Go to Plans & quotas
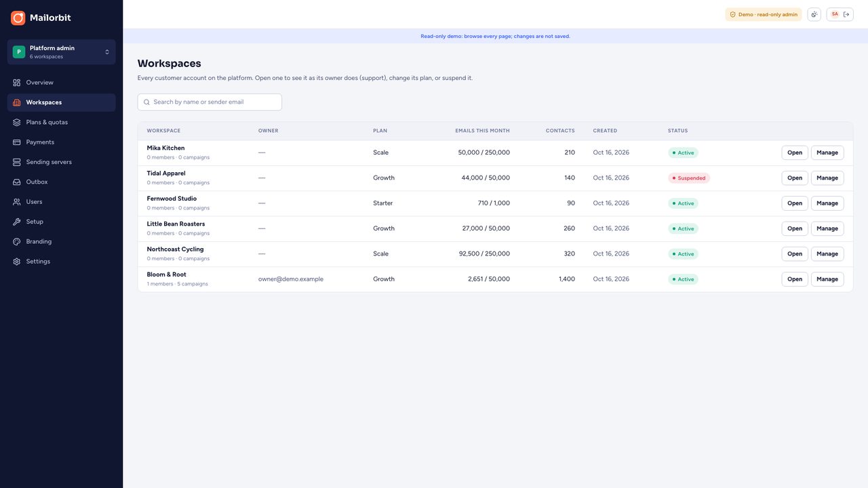 coord(61,122)
